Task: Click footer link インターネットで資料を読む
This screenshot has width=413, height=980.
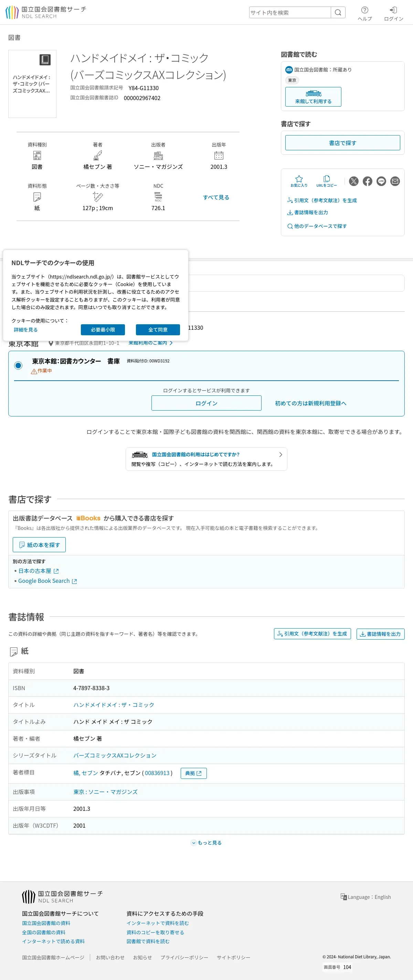Action: [158, 923]
